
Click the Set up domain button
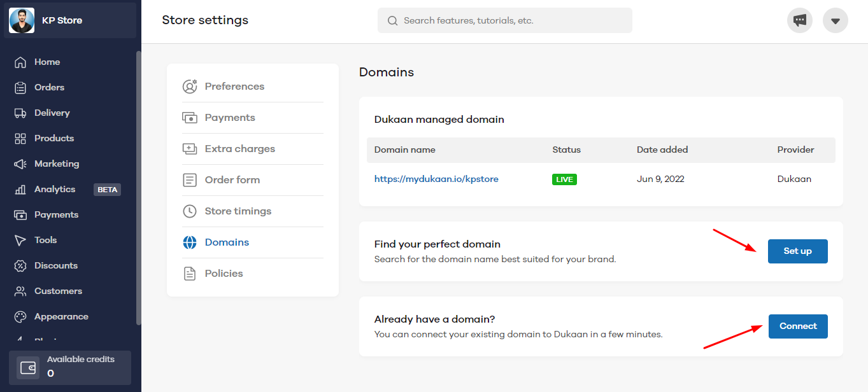pyautogui.click(x=797, y=251)
